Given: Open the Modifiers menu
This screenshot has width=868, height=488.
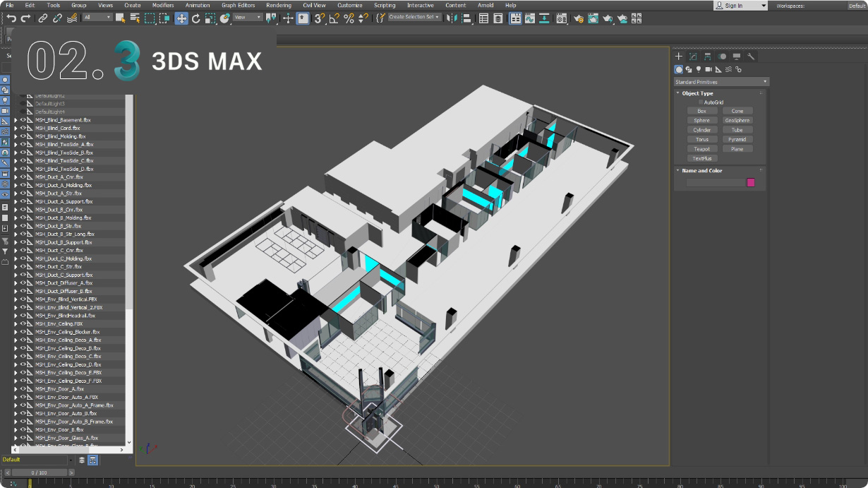Looking at the screenshot, I should coord(163,5).
